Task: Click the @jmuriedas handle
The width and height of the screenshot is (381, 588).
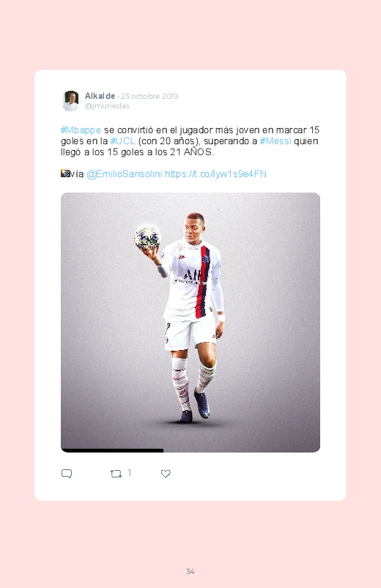Action: (107, 106)
